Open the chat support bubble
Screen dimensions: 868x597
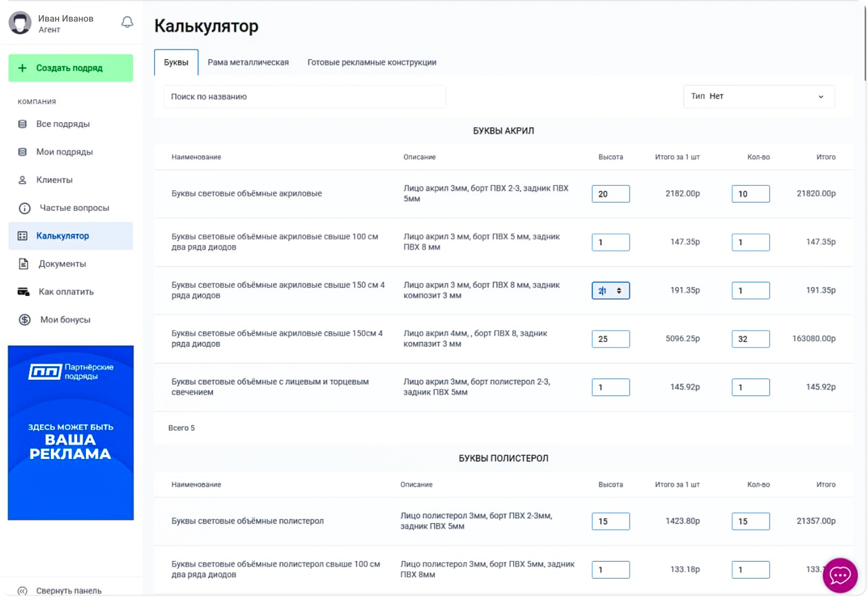(x=840, y=575)
